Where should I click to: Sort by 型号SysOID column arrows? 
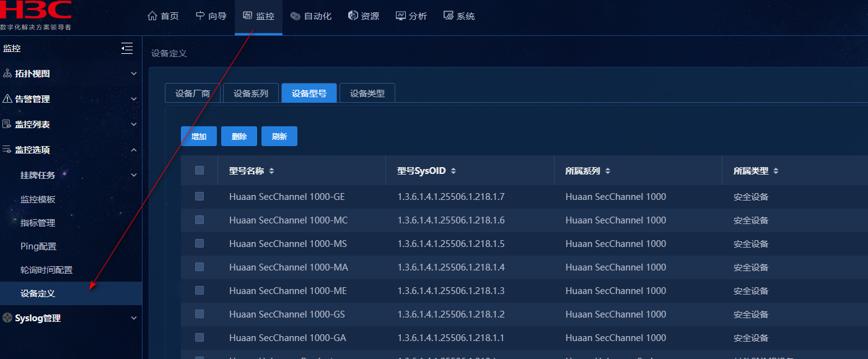(x=454, y=171)
